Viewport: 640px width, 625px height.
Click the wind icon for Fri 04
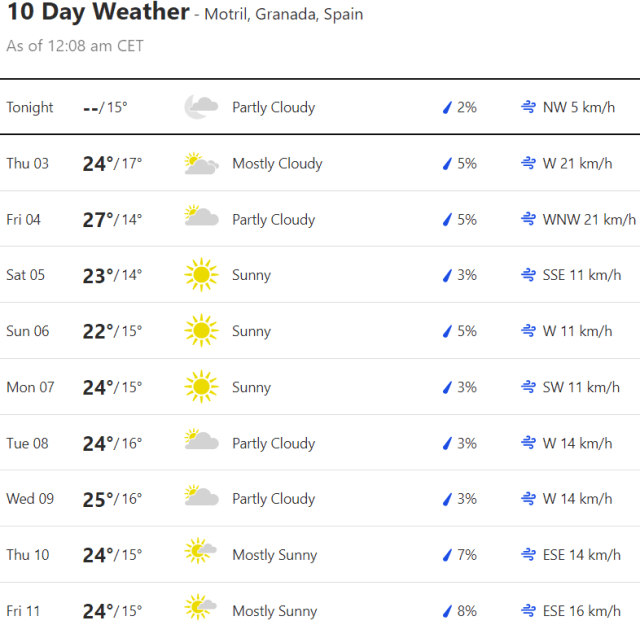click(x=528, y=219)
